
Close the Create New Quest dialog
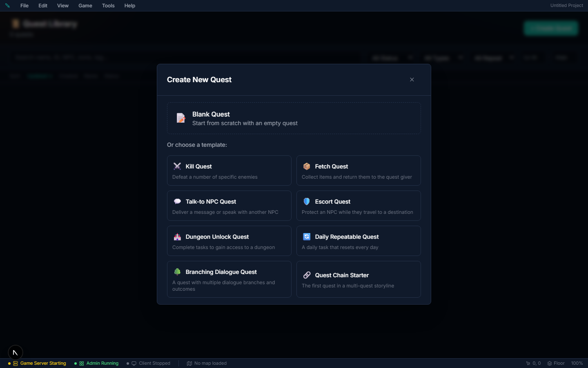[412, 79]
